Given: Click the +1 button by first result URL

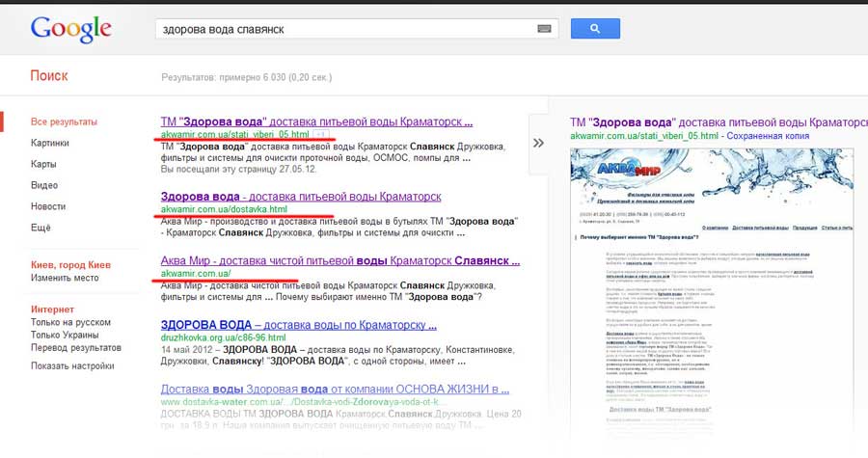Looking at the screenshot, I should click(x=321, y=134).
